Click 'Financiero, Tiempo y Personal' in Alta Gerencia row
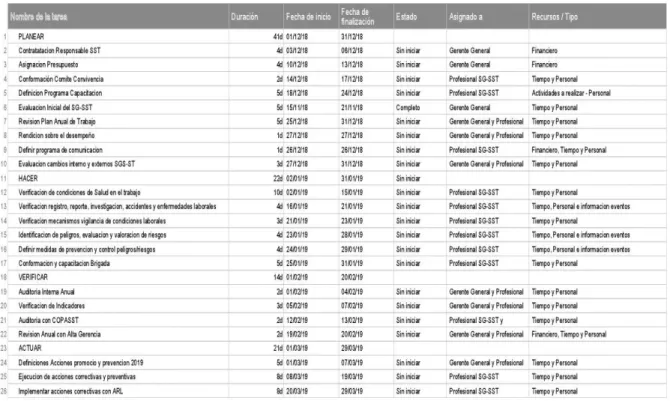 pos(569,334)
